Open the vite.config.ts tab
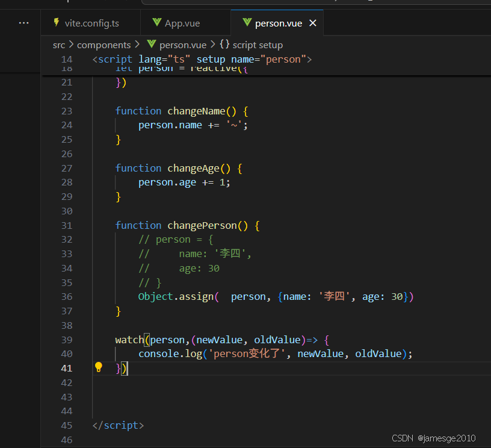Viewport: 491px width, 448px height. coord(91,23)
